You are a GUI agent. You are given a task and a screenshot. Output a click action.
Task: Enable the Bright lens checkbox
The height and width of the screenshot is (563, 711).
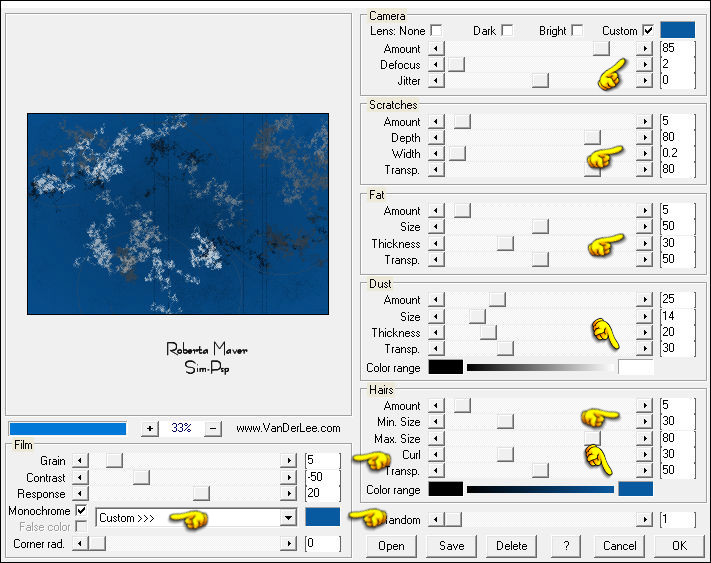[x=577, y=31]
